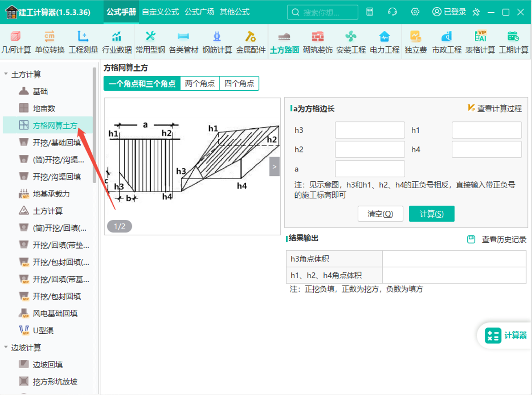This screenshot has height=395, width=532.
Task: Select 一个角点和三个角点 tab
Action: [142, 83]
